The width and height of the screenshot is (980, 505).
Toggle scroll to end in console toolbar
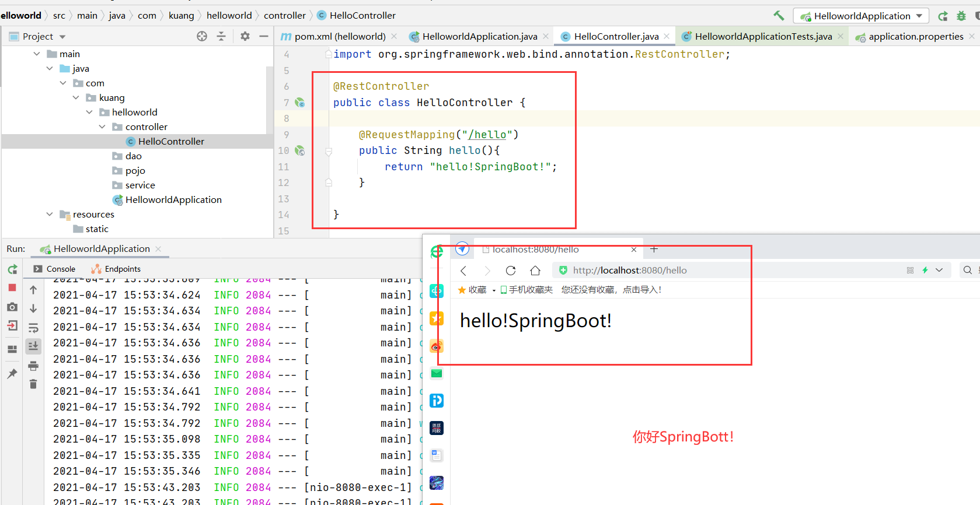[x=33, y=346]
